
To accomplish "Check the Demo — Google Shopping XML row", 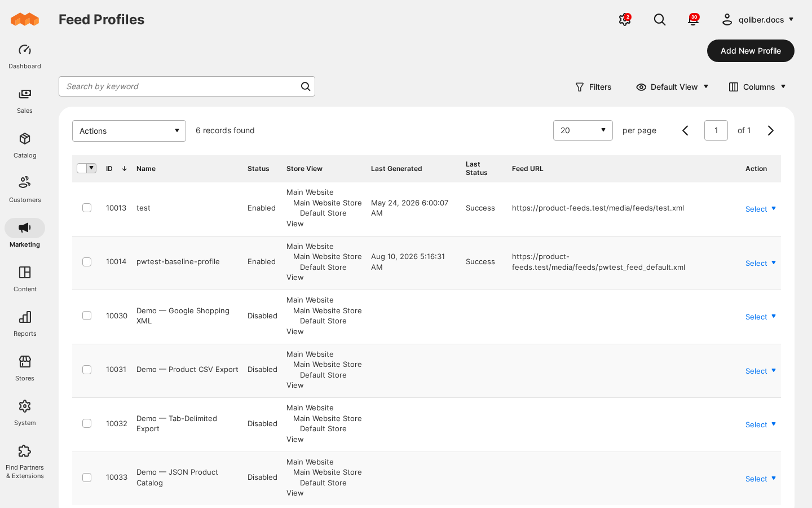I will (x=87, y=316).
